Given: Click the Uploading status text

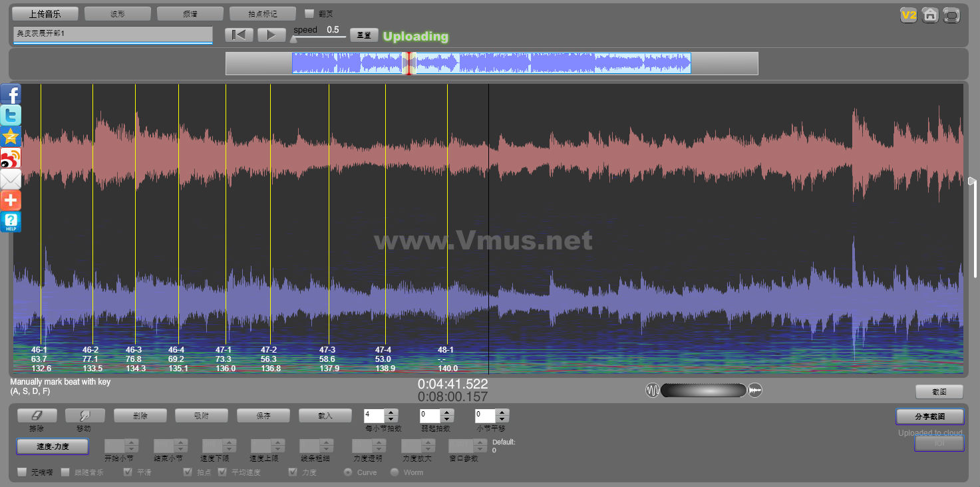Looking at the screenshot, I should point(416,37).
